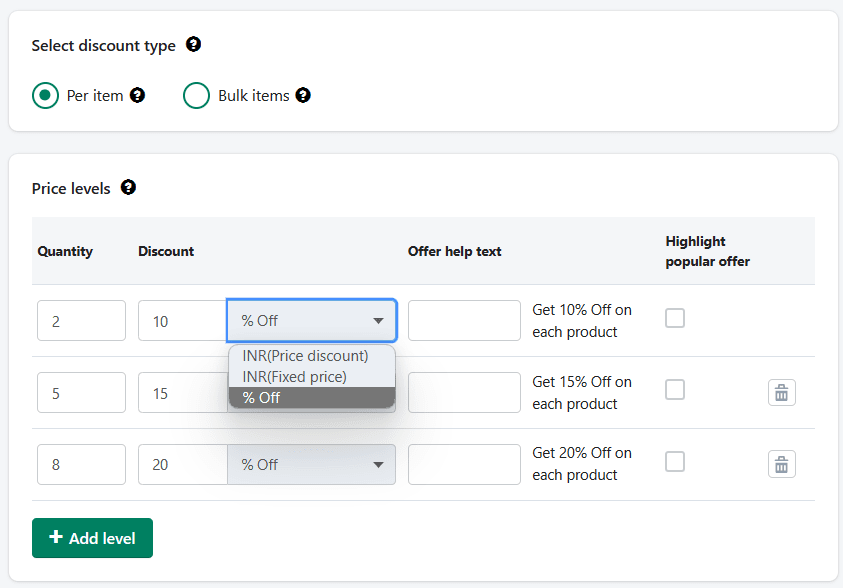The height and width of the screenshot is (588, 843).
Task: Click help icon next to Per item
Action: 138,96
